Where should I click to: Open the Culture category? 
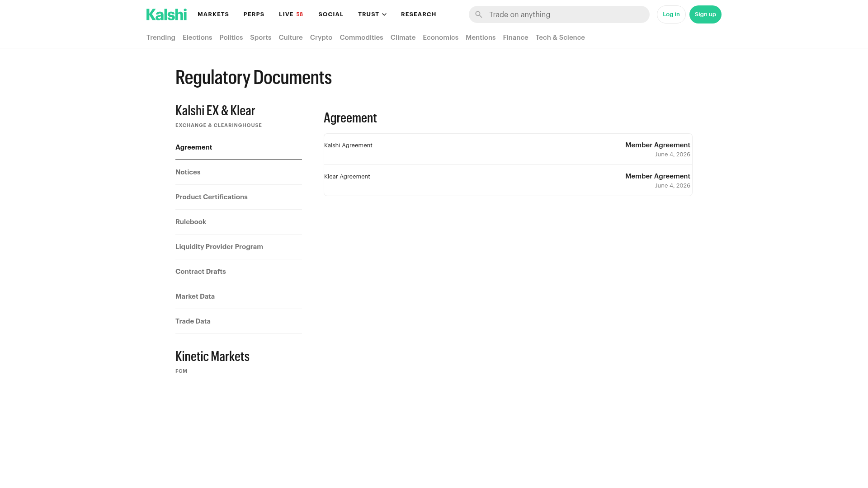click(x=291, y=38)
